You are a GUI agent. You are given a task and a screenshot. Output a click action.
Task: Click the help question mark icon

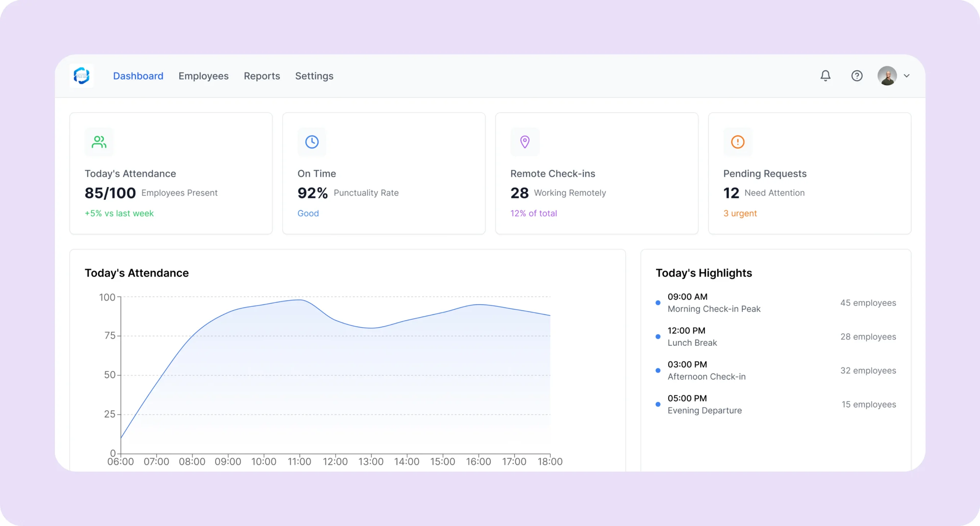point(857,76)
